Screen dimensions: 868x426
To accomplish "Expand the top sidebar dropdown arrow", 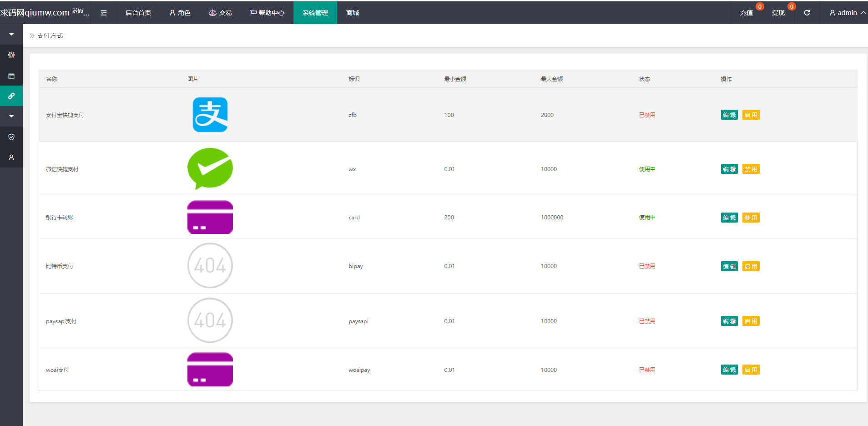I will pos(11,35).
